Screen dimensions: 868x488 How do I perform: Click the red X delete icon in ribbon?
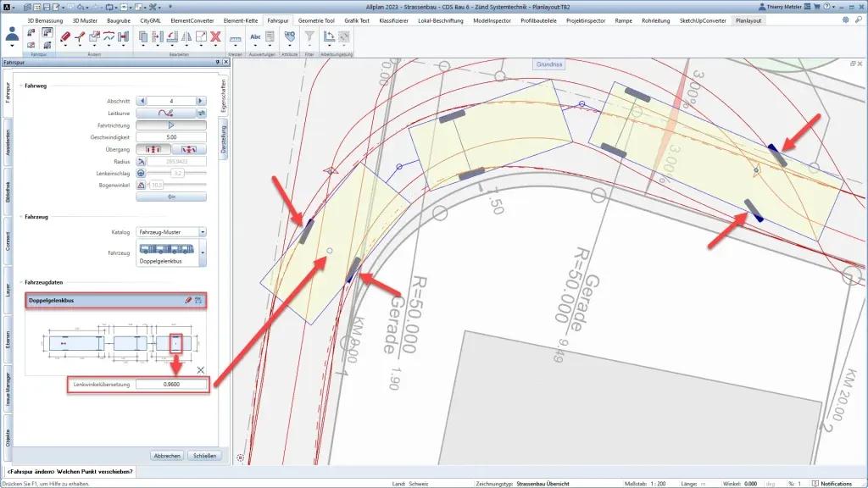215,36
